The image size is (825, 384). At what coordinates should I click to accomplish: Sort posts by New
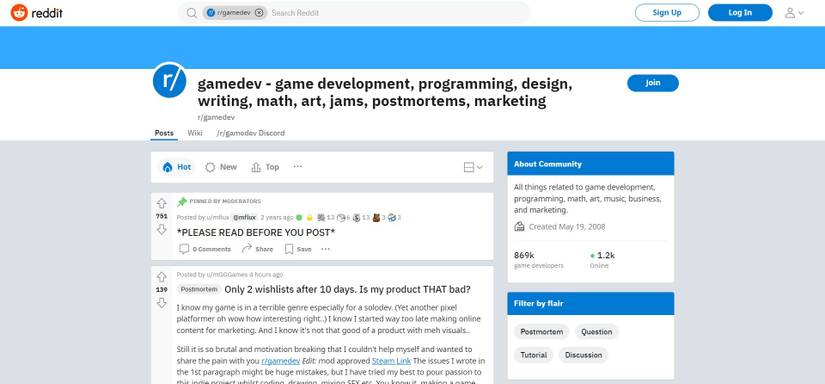[x=221, y=167]
